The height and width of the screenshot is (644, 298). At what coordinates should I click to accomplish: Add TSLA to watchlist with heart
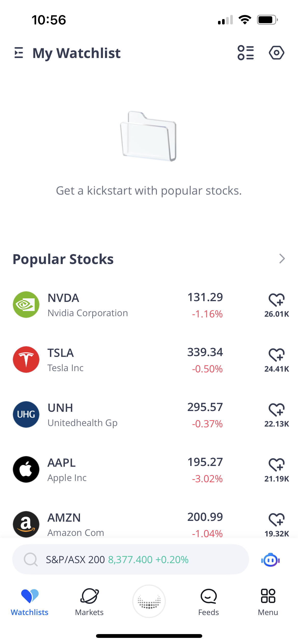click(276, 355)
